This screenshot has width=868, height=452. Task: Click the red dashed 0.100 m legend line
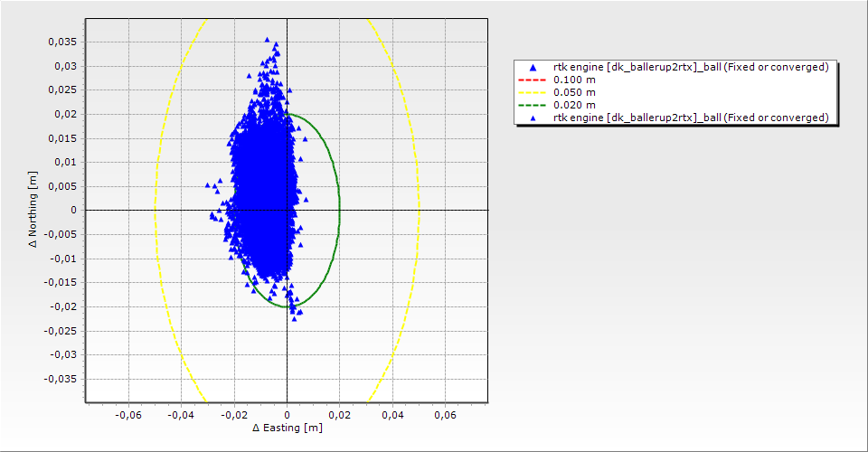click(532, 80)
